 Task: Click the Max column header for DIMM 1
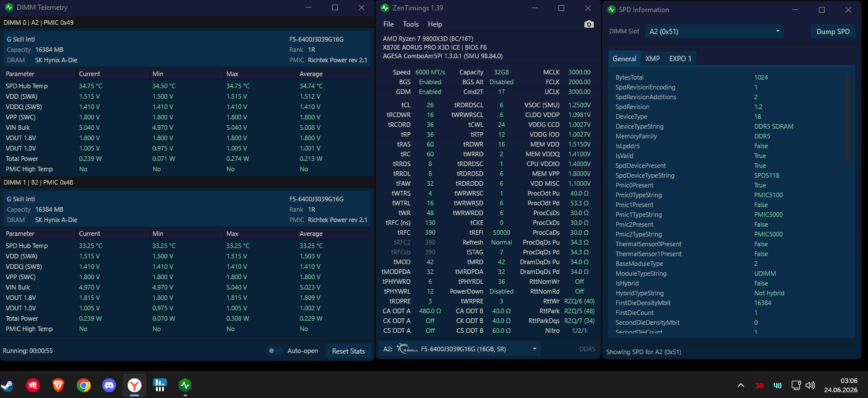[260, 234]
